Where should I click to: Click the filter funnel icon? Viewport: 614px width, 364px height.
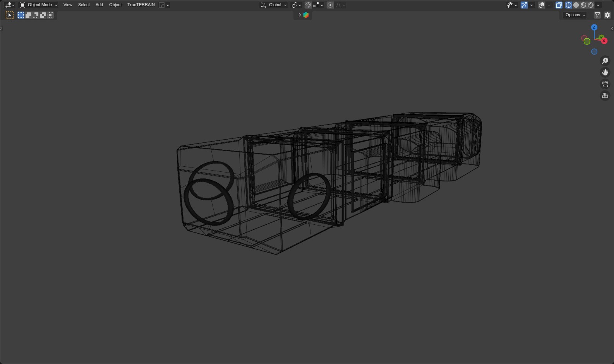pos(597,15)
